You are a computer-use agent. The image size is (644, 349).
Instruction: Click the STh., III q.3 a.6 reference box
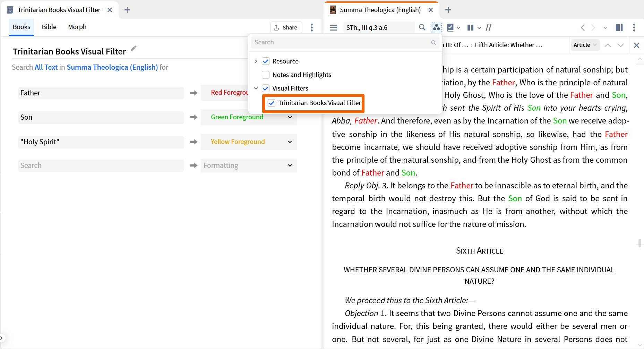tap(378, 27)
